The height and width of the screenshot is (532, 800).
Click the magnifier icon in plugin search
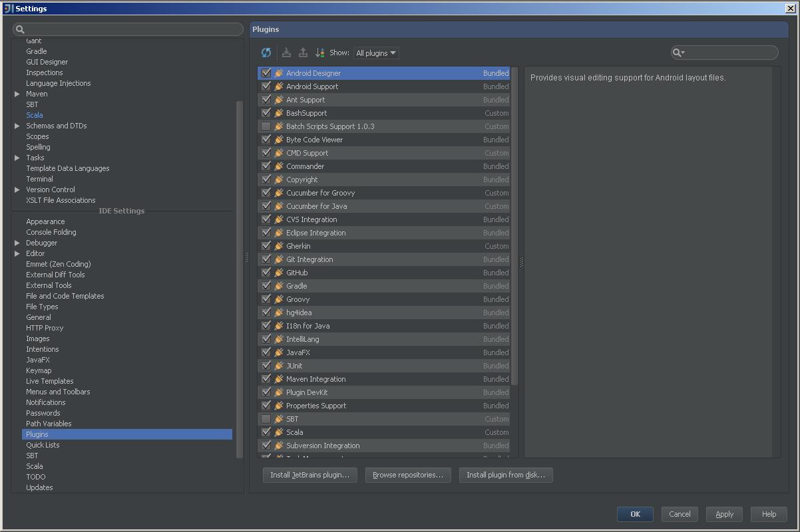pyautogui.click(x=677, y=53)
